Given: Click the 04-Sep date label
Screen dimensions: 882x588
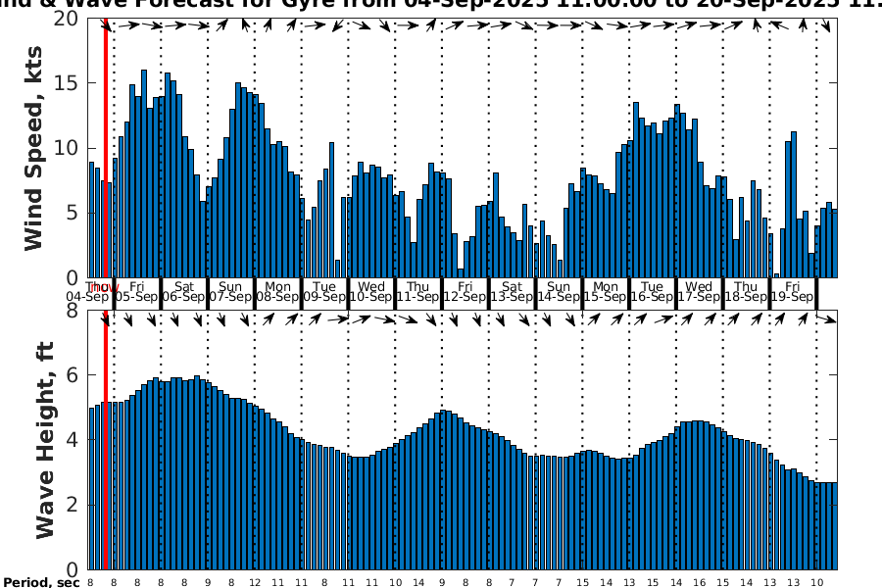Looking at the screenshot, I should pyautogui.click(x=88, y=297).
